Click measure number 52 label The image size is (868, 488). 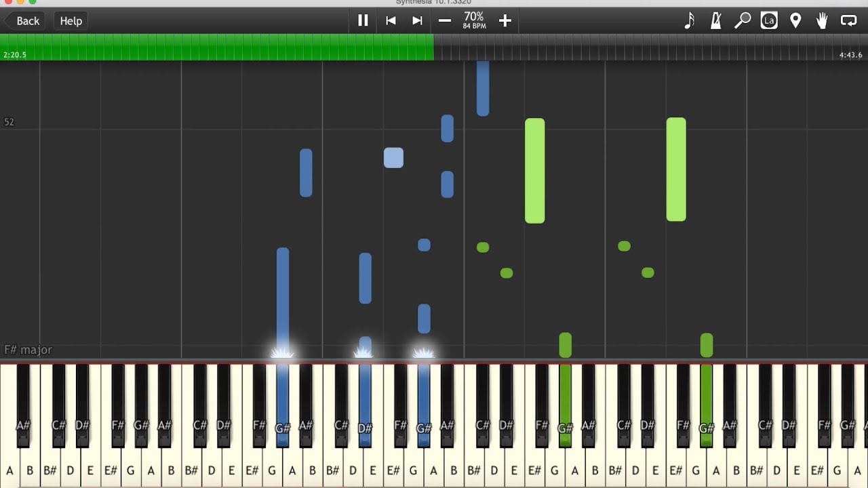[x=9, y=122]
